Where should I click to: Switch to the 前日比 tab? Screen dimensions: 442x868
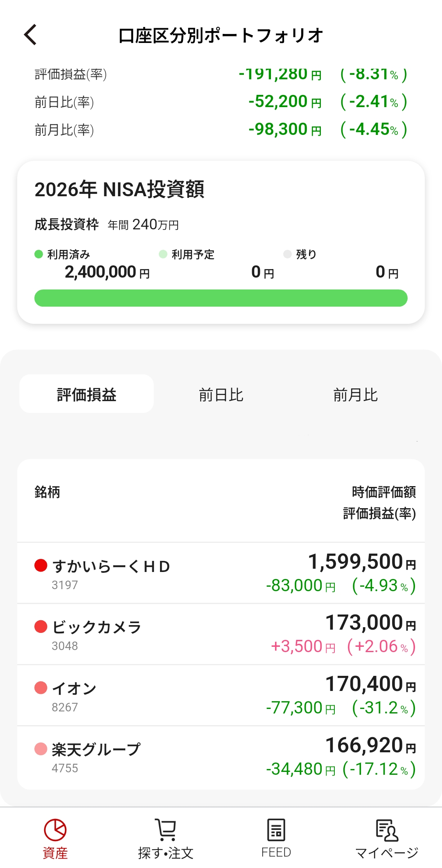pyautogui.click(x=221, y=395)
